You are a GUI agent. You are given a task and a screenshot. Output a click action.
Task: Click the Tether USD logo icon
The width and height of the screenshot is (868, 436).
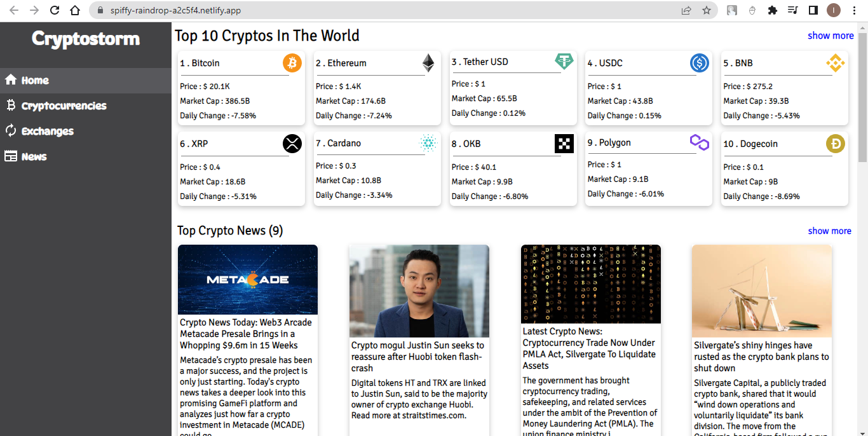point(564,61)
